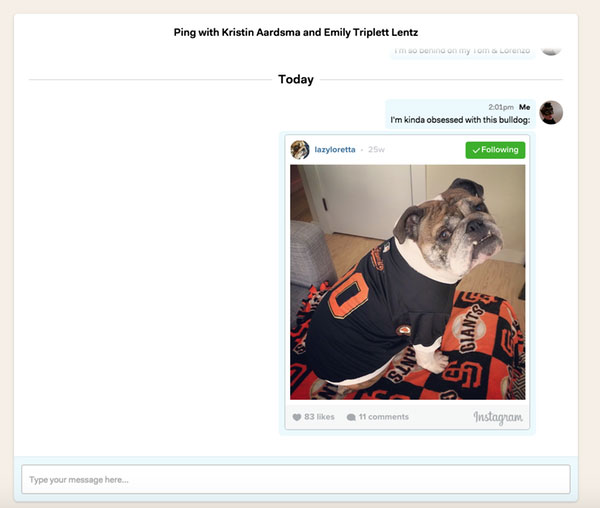
Task: Click the partially hidden avatar at top right
Action: [551, 50]
